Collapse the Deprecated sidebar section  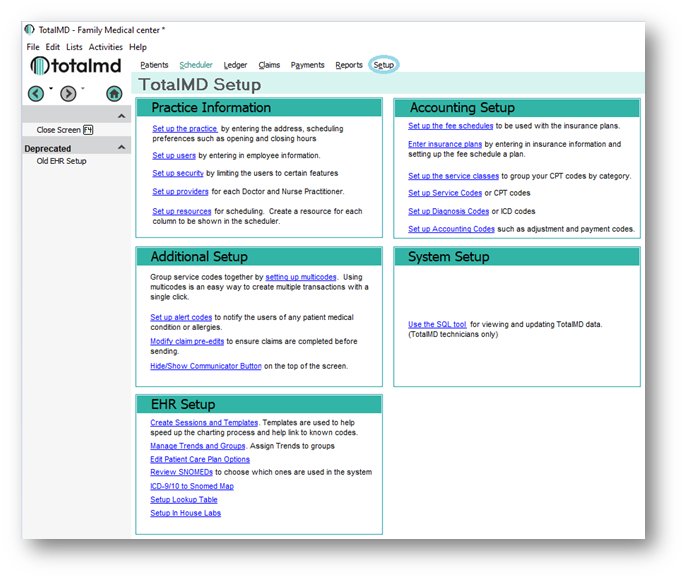(x=123, y=148)
